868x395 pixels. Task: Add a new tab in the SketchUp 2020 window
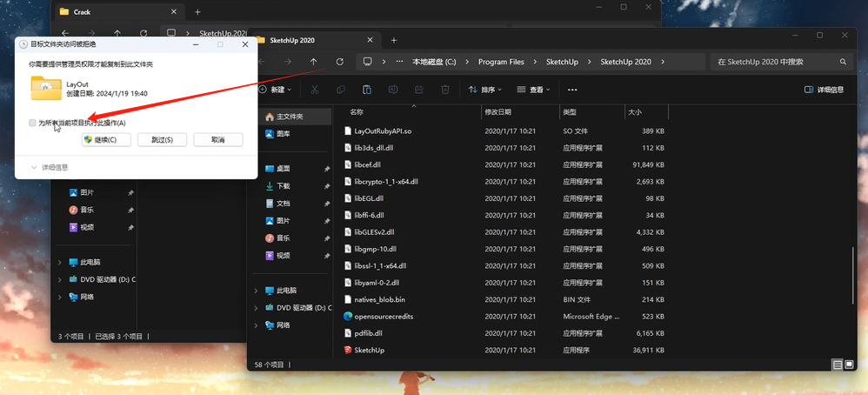394,40
